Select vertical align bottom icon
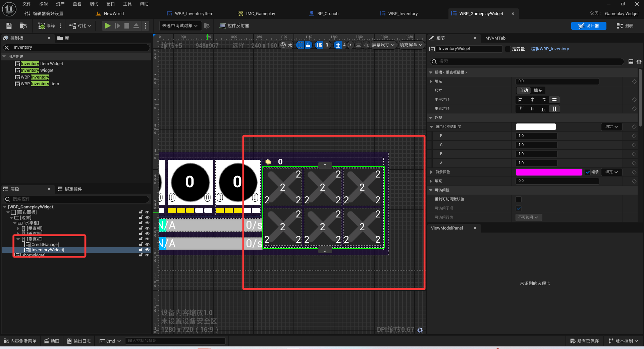Viewport: 644px width, 349px height. click(543, 109)
